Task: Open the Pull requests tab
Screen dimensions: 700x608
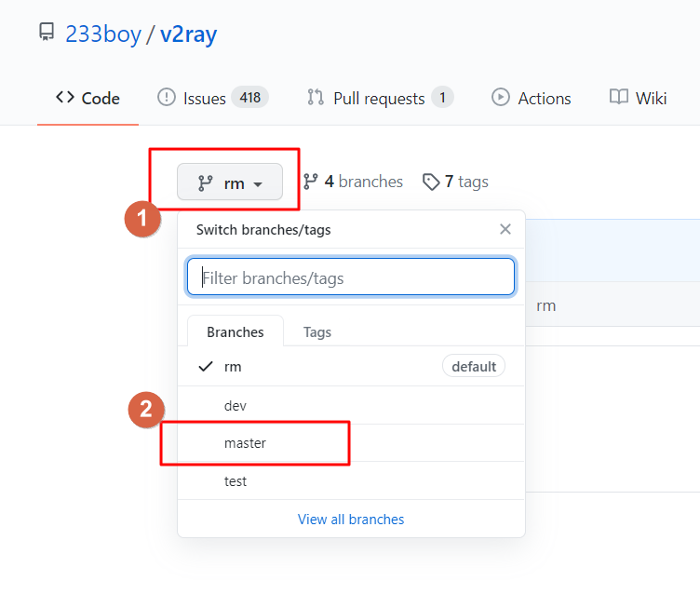Action: [x=378, y=98]
